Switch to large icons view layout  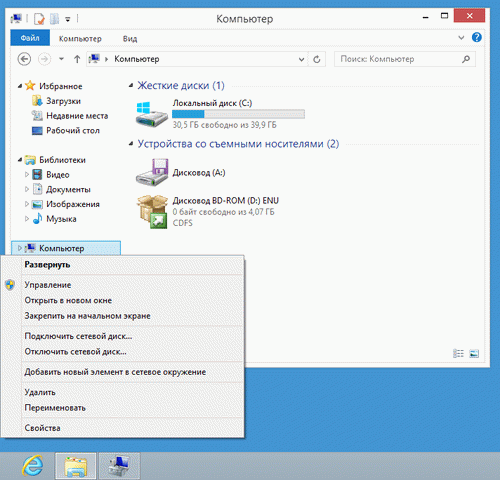(x=474, y=353)
